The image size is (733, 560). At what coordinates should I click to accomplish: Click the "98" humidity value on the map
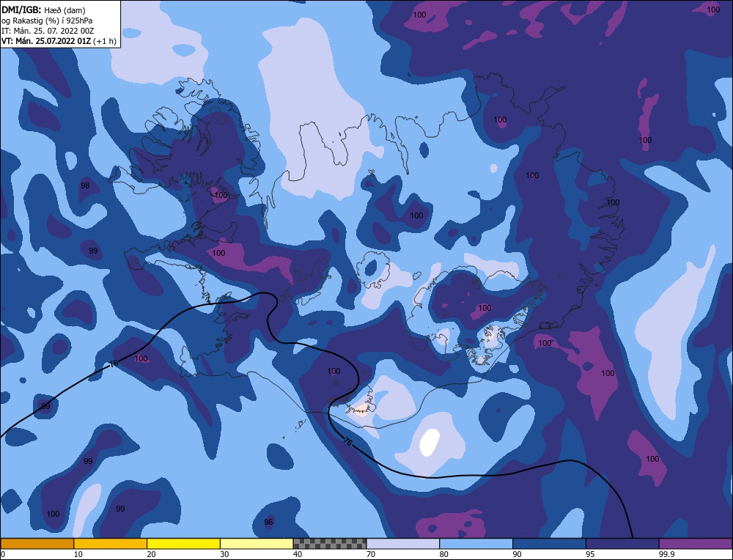tap(85, 185)
